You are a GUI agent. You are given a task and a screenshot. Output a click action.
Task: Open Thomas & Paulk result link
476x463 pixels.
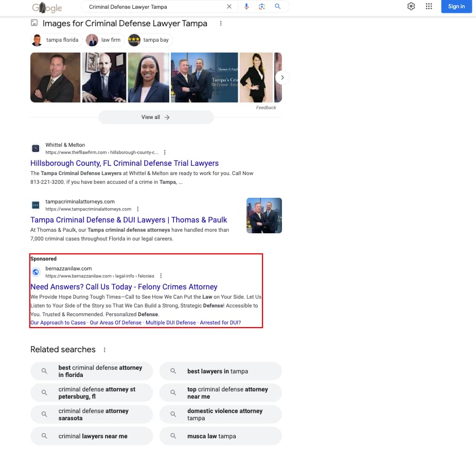[x=129, y=220]
